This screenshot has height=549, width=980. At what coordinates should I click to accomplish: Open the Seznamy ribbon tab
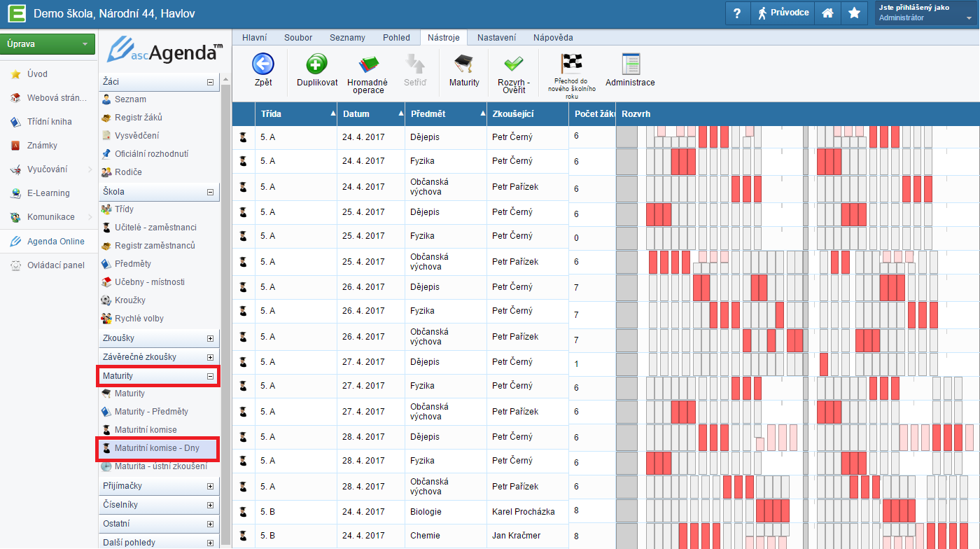tap(347, 38)
